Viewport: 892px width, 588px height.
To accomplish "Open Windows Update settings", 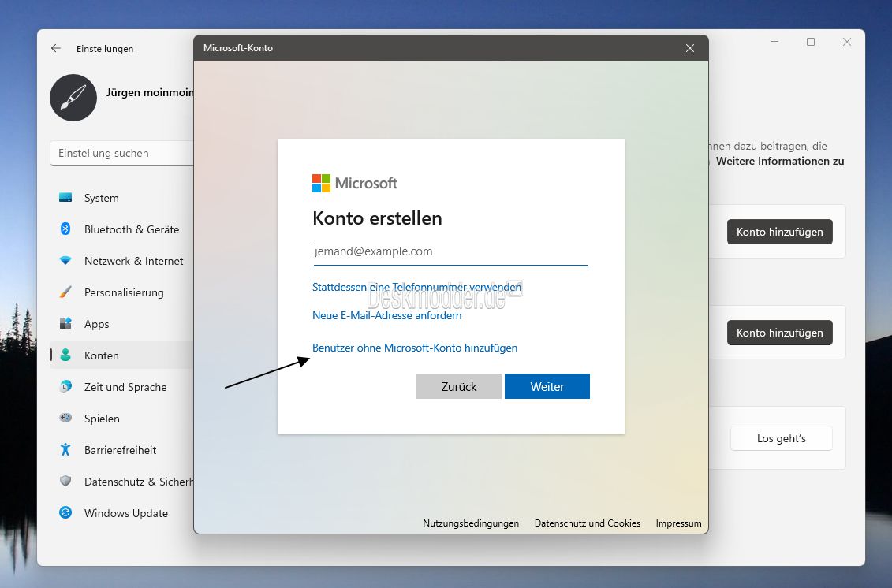I will pos(121,513).
